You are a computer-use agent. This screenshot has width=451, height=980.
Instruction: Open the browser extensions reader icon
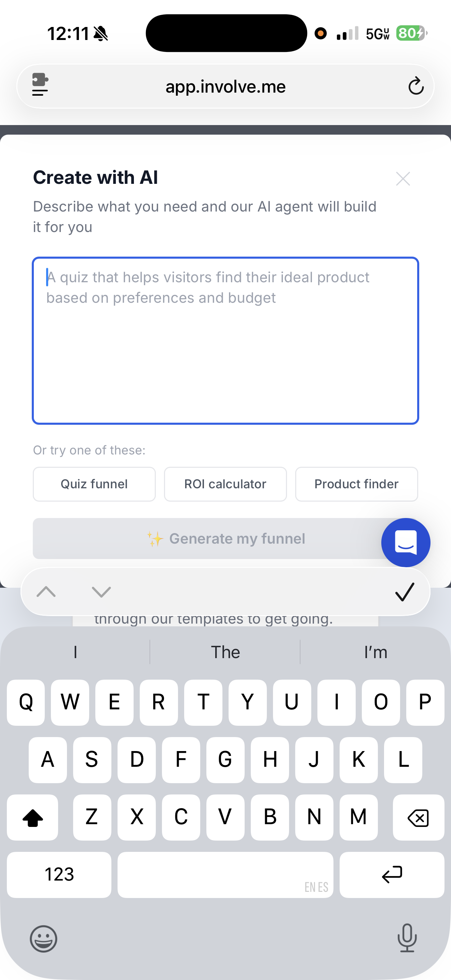tap(40, 85)
